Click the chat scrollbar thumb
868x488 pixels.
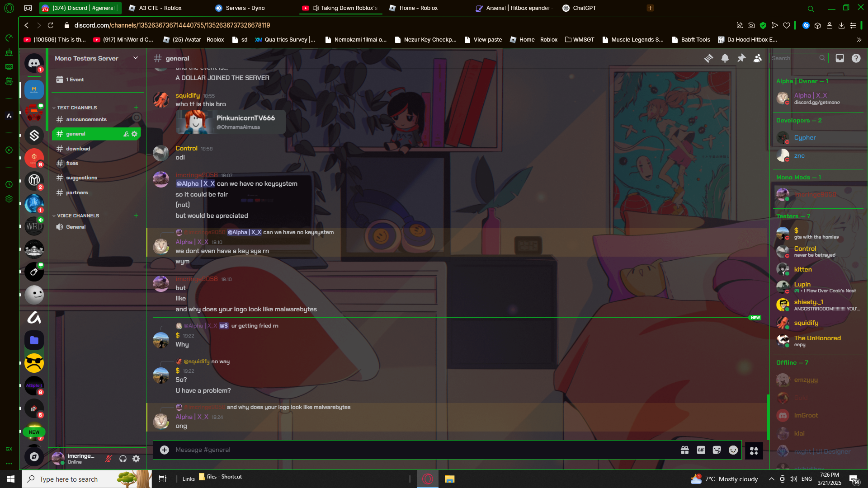(x=768, y=417)
